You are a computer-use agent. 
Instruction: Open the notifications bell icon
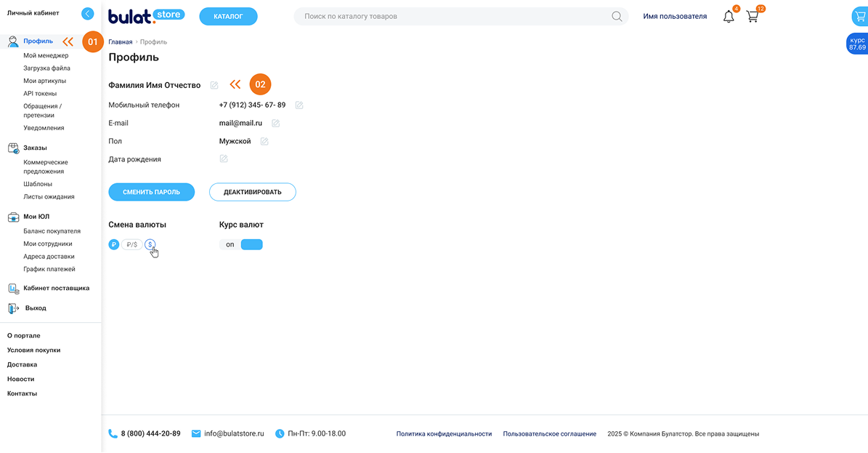coord(729,17)
